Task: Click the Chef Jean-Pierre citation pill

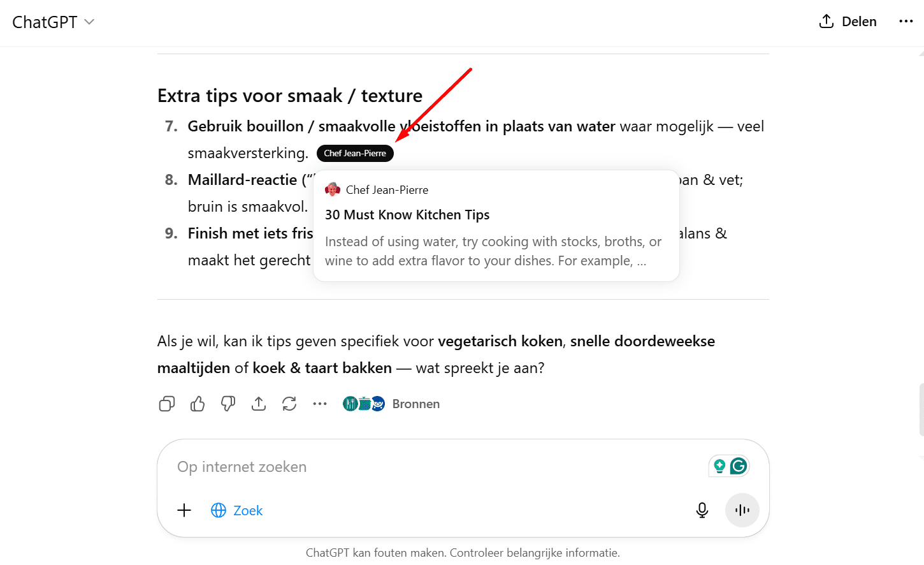Action: point(355,153)
